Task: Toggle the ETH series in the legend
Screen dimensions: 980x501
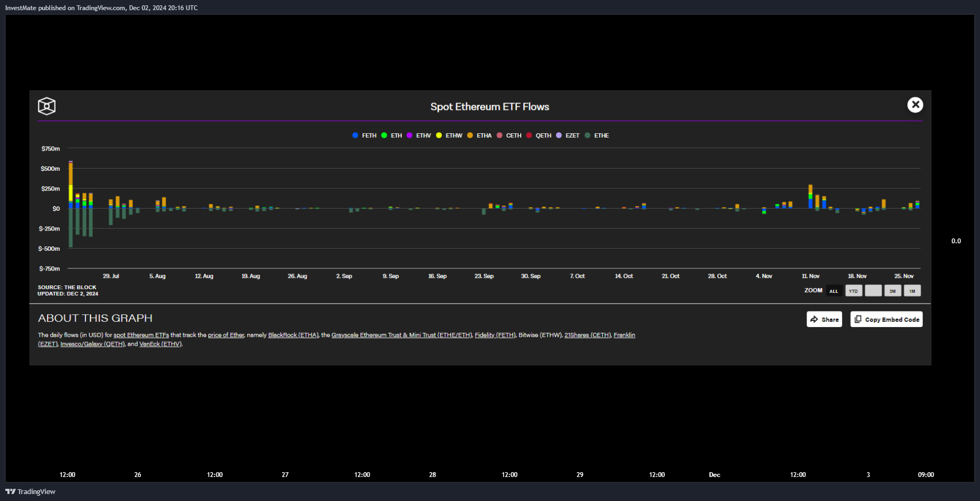Action: (x=391, y=136)
